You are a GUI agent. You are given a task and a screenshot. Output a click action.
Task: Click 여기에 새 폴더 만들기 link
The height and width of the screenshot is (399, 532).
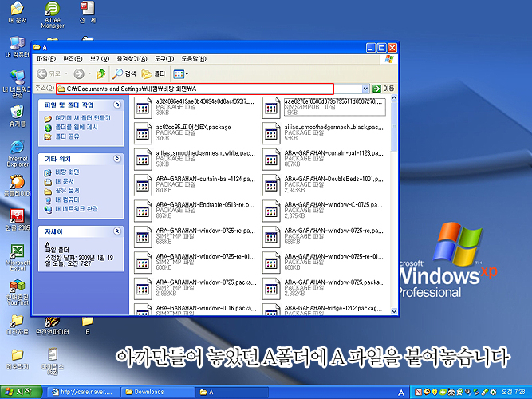[82, 117]
